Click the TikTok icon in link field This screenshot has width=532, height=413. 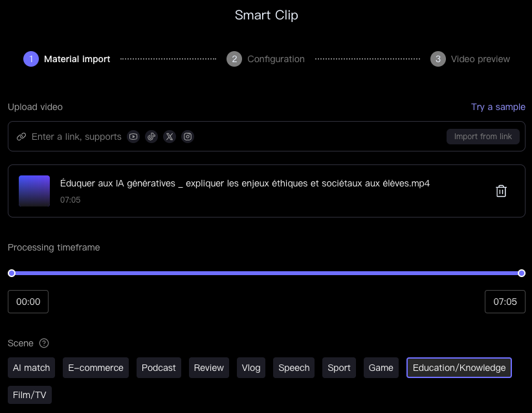click(x=151, y=137)
